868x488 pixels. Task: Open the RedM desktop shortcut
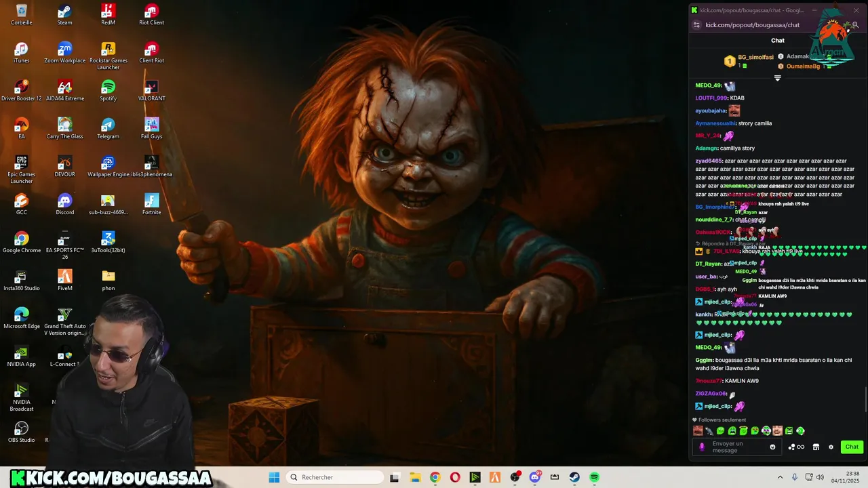coord(108,14)
